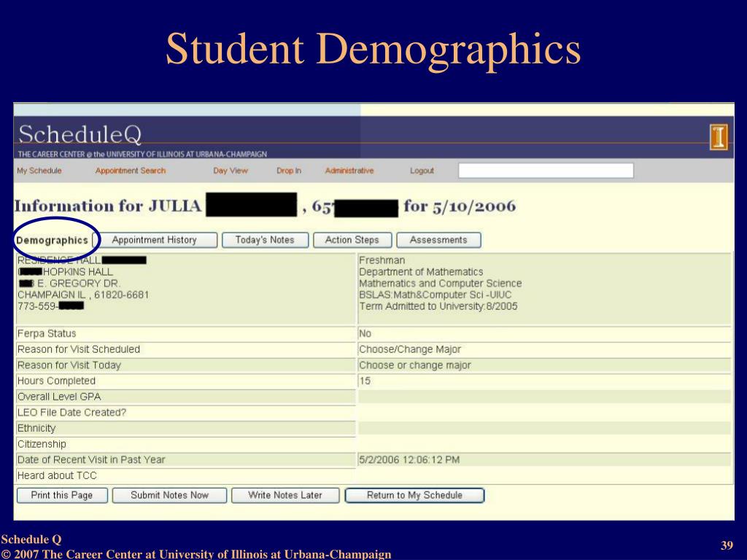Open the Action Steps tab
Screen dimensions: 747x560
click(352, 240)
